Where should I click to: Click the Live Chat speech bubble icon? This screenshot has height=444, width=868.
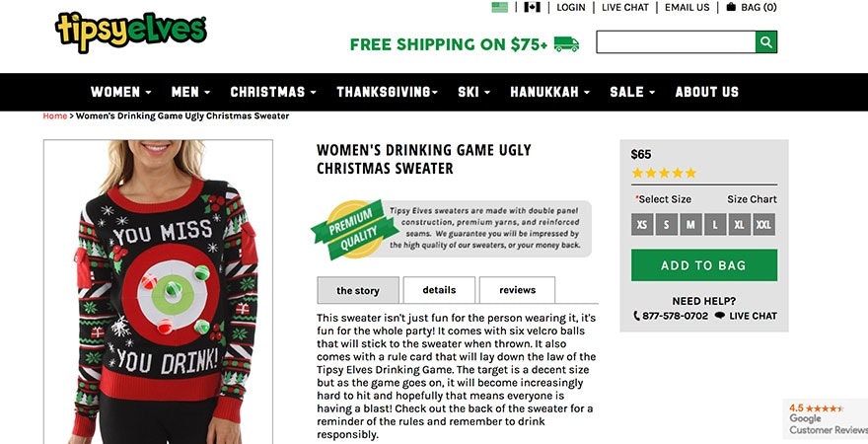click(x=720, y=316)
